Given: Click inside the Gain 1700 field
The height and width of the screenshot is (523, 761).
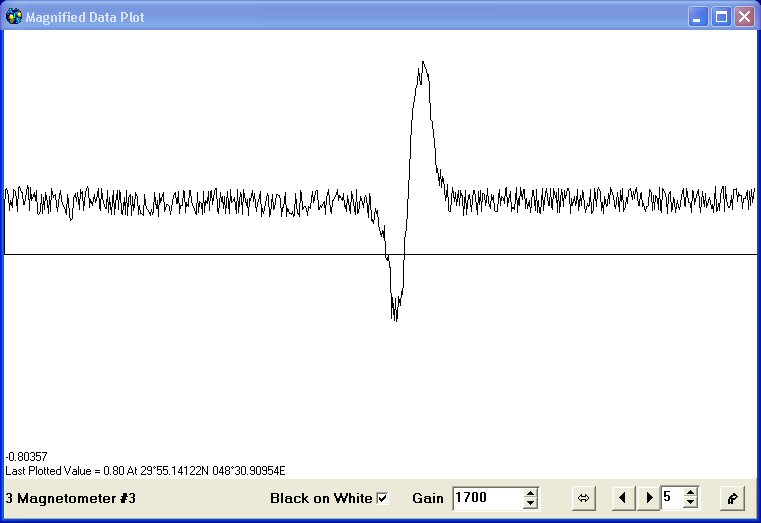Looking at the screenshot, I should [x=488, y=498].
